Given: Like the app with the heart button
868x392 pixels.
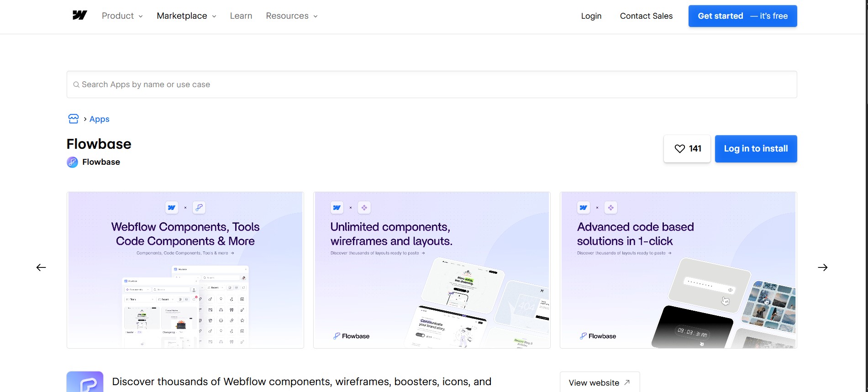Looking at the screenshot, I should click(x=687, y=149).
